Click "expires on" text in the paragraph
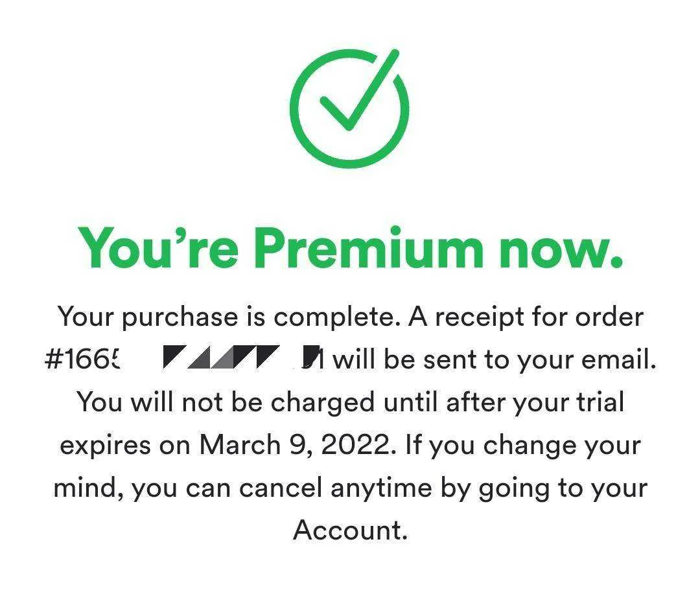This screenshot has height=603, width=700. tap(125, 446)
